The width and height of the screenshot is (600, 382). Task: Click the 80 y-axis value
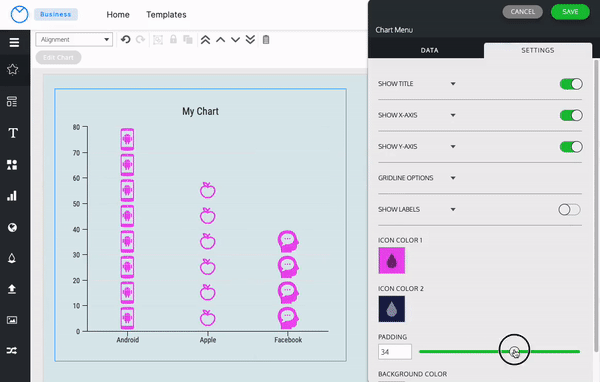click(x=77, y=127)
